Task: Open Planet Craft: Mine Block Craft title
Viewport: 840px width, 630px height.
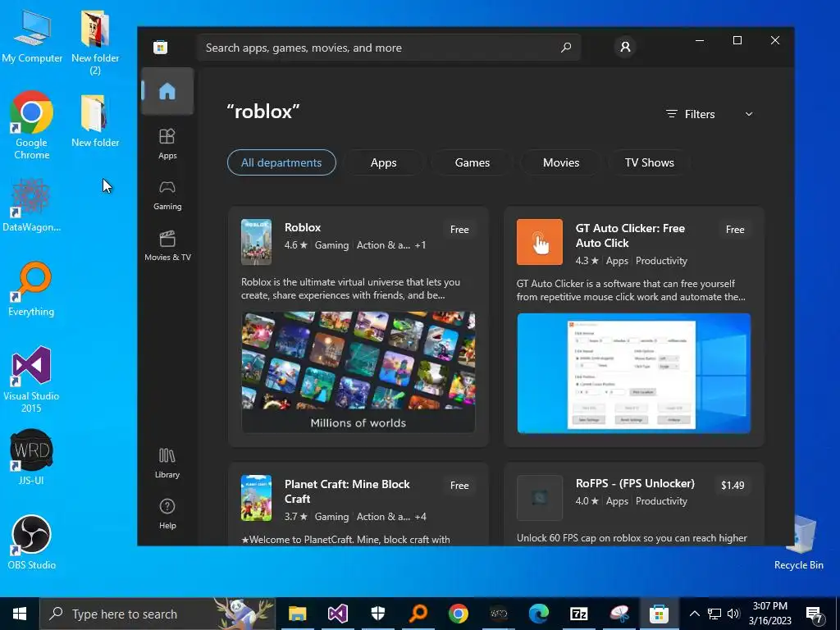Action: point(347,491)
